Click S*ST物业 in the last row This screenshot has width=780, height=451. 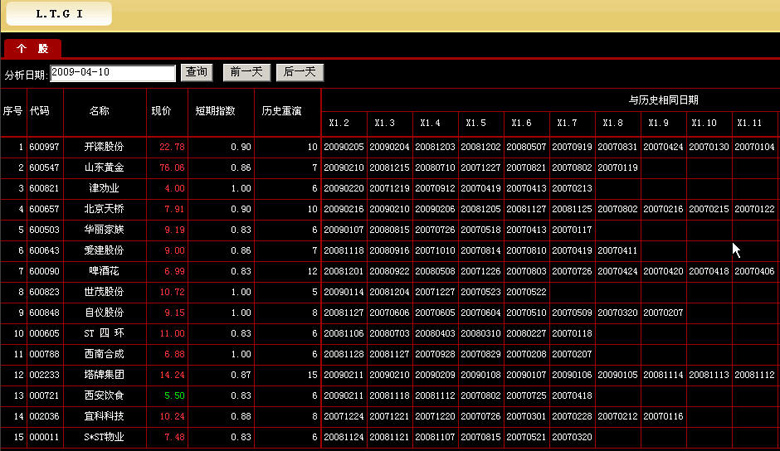[x=105, y=437]
